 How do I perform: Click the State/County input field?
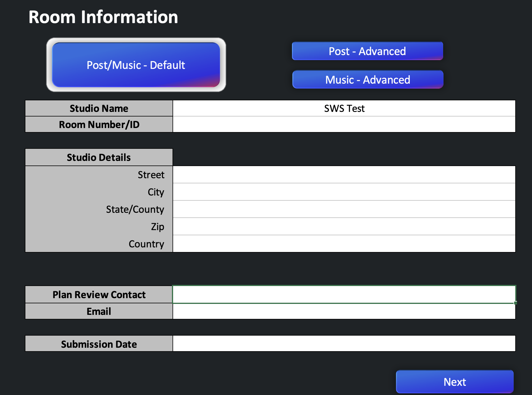tap(344, 209)
